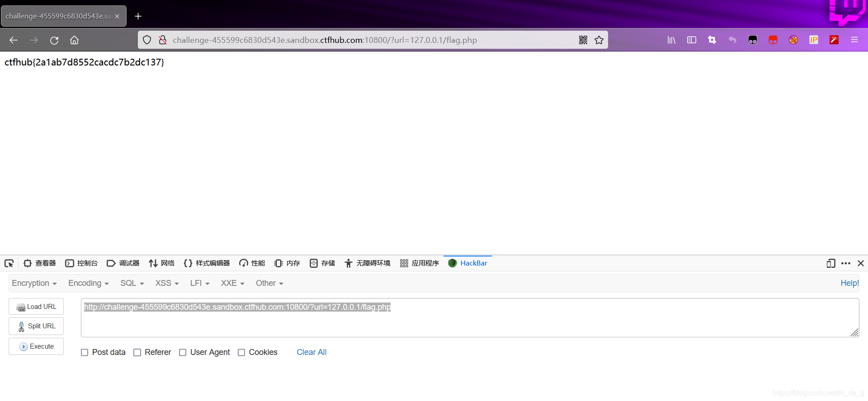Click inside the HackBar URL text area
868x401 pixels.
pyautogui.click(x=470, y=317)
